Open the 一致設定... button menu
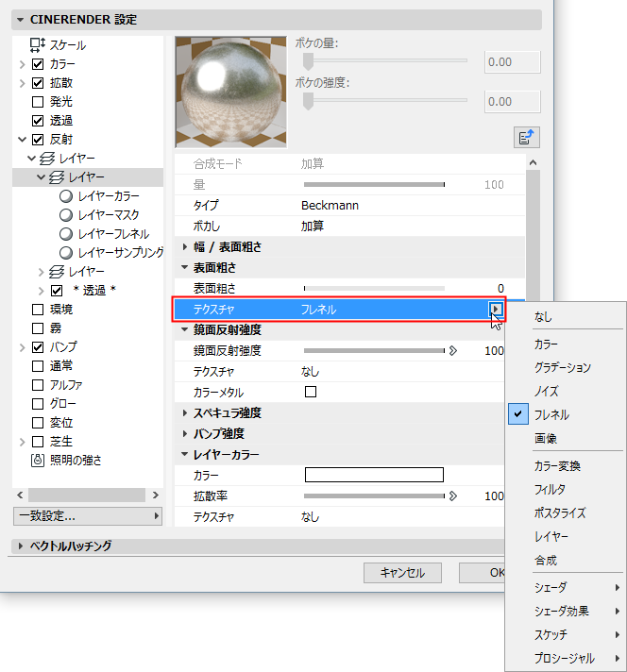This screenshot has height=672, width=627. point(88,516)
